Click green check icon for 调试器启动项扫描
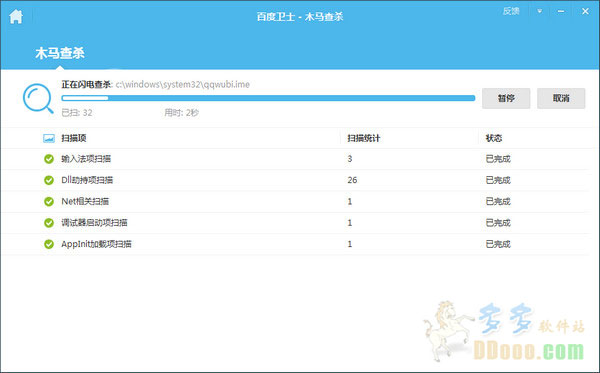Screen dimensions: 600x373 click(49, 223)
